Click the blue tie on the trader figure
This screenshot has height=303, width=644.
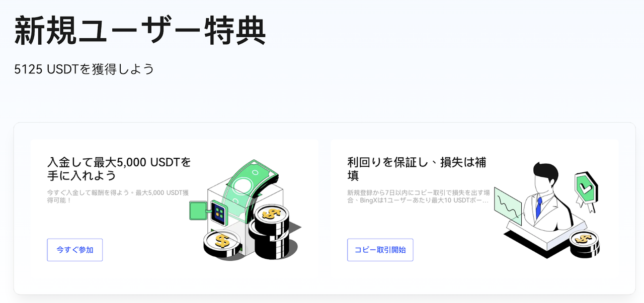click(539, 206)
